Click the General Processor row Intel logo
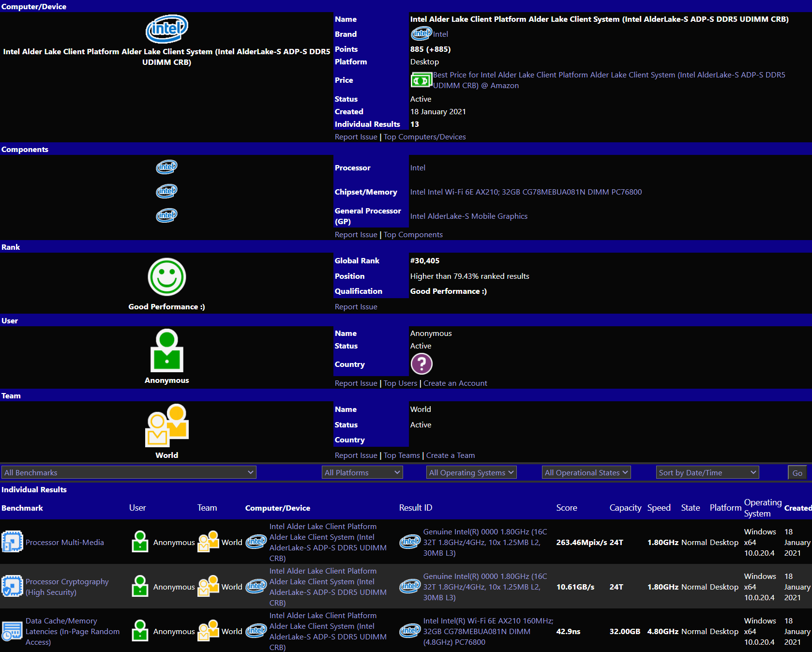Image resolution: width=812 pixels, height=652 pixels. tap(166, 215)
